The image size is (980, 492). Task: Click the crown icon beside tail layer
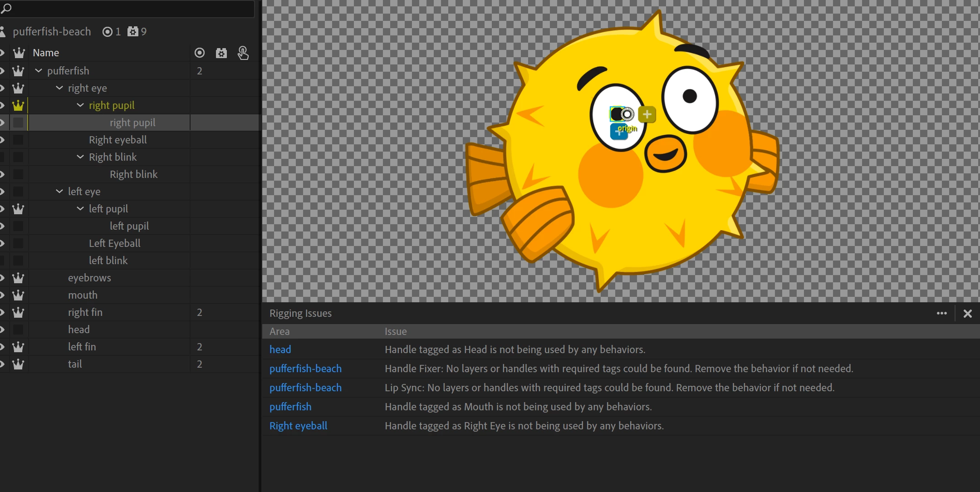[18, 364]
